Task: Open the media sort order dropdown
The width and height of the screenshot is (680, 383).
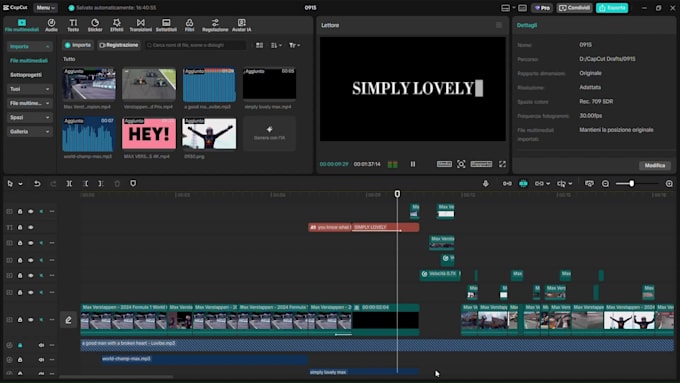Action: click(x=276, y=45)
